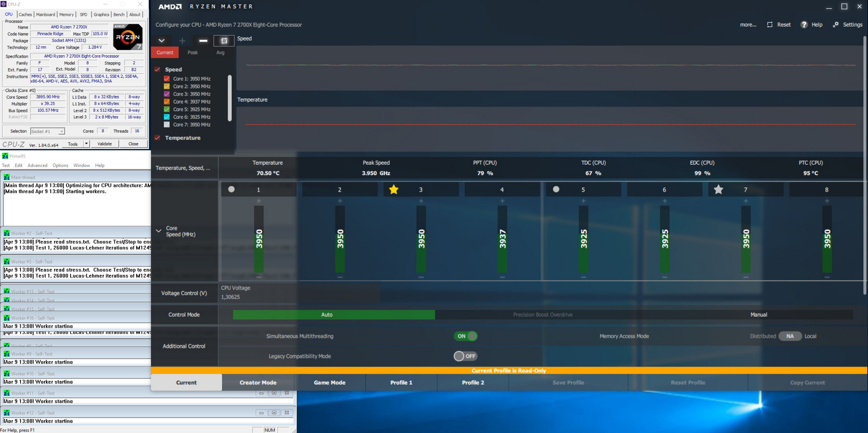Open the CPU-Z Tools dropdown arrow
This screenshot has width=868, height=433.
pyautogui.click(x=86, y=144)
